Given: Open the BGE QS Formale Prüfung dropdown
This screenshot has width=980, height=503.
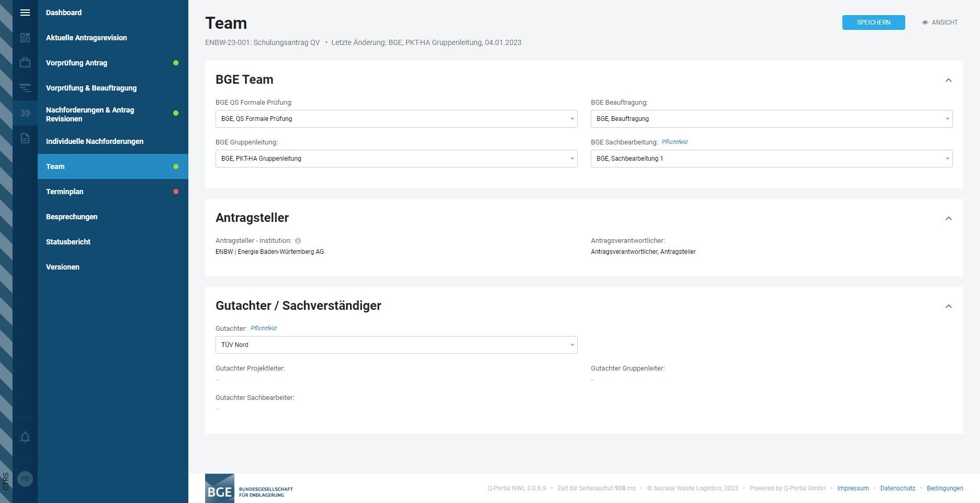Looking at the screenshot, I should click(x=396, y=119).
